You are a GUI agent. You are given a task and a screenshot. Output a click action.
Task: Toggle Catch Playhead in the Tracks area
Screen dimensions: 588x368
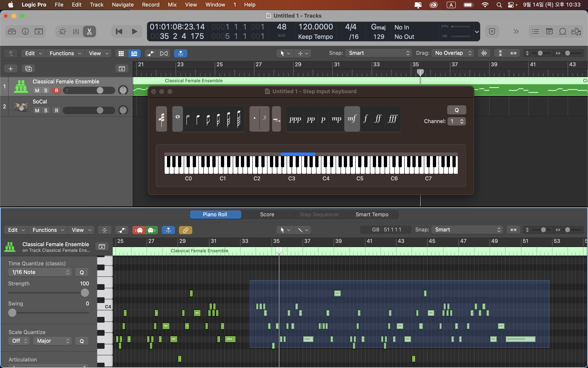180,54
